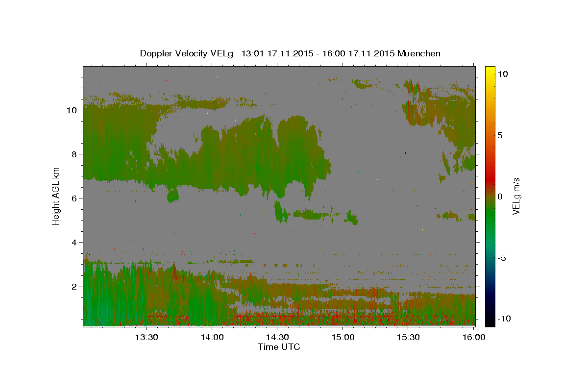This screenshot has height=392, width=588.
Task: Click the colorbar tick label 10
Action: [x=502, y=73]
